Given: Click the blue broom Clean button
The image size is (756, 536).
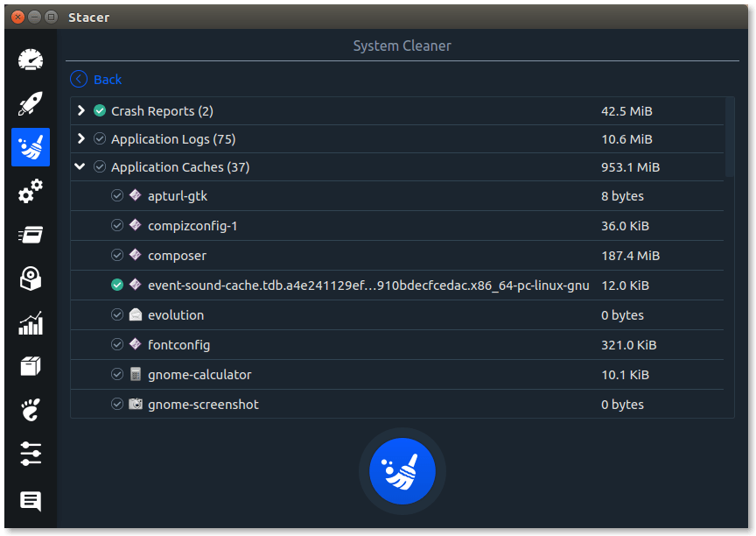Looking at the screenshot, I should [402, 471].
